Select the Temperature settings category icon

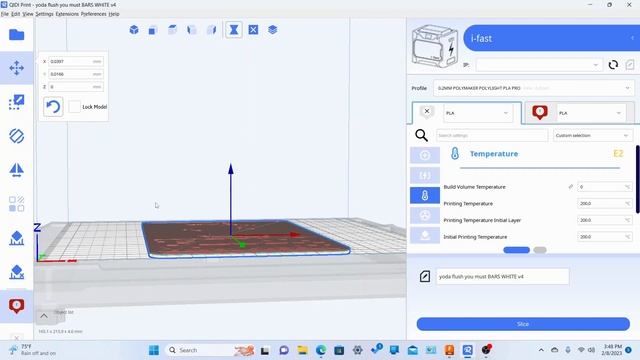425,195
